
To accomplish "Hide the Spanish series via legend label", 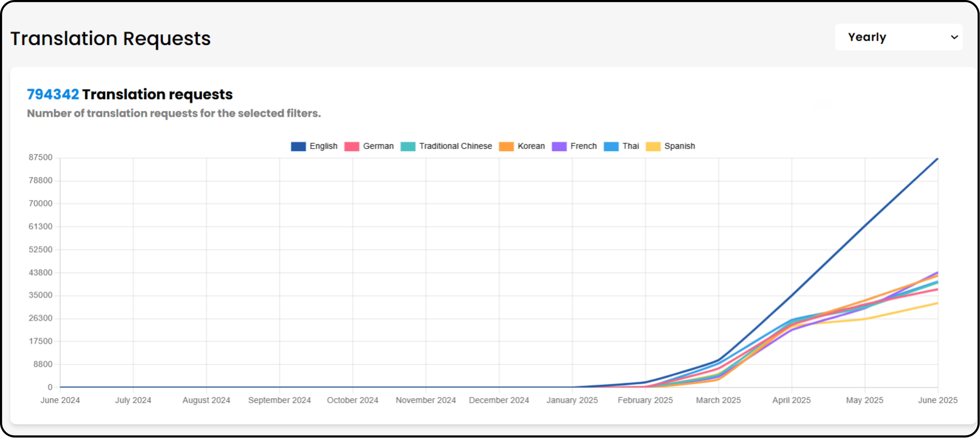I will (x=679, y=146).
